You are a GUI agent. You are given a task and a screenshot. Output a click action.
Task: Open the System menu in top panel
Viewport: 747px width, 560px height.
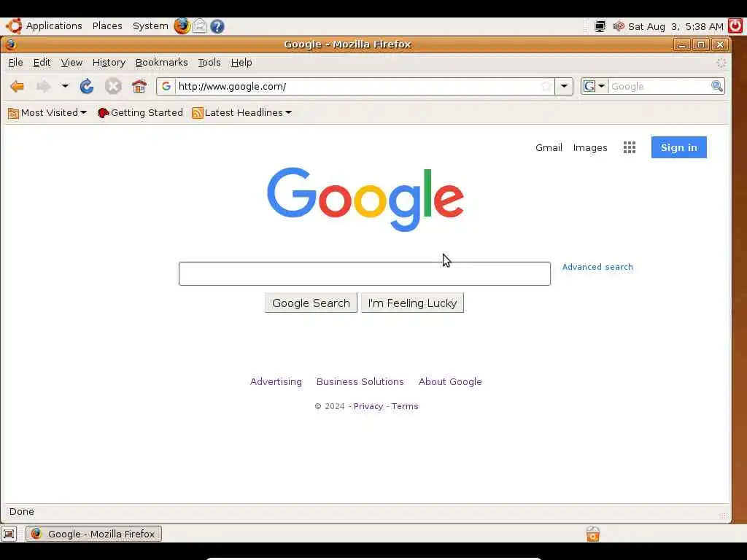tap(150, 26)
